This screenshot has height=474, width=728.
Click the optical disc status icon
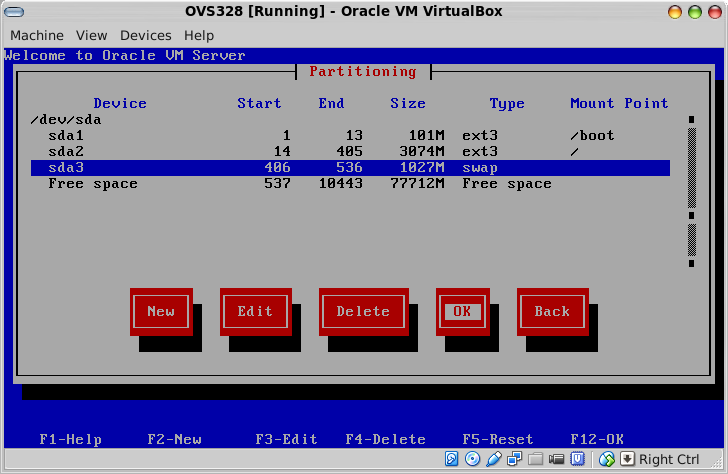472,459
